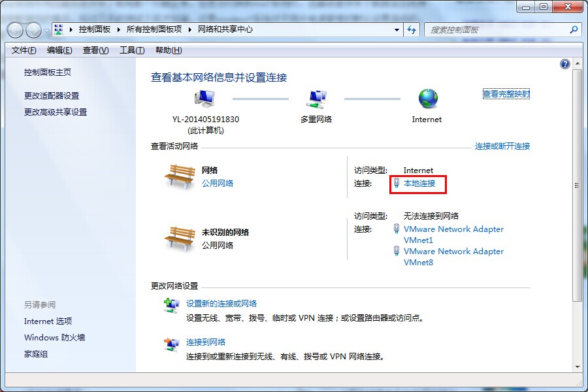Click 更改适配器设置 in the sidebar
Viewport: 588px width, 392px height.
pyautogui.click(x=52, y=95)
